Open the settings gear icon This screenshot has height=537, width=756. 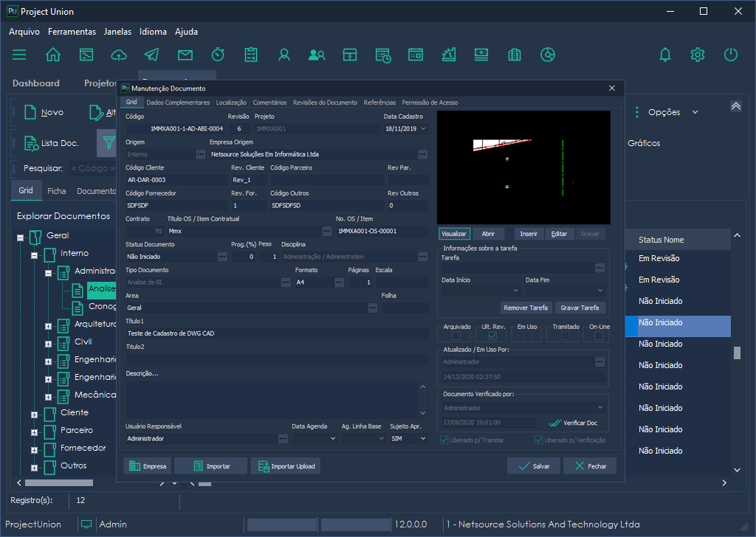tap(698, 55)
